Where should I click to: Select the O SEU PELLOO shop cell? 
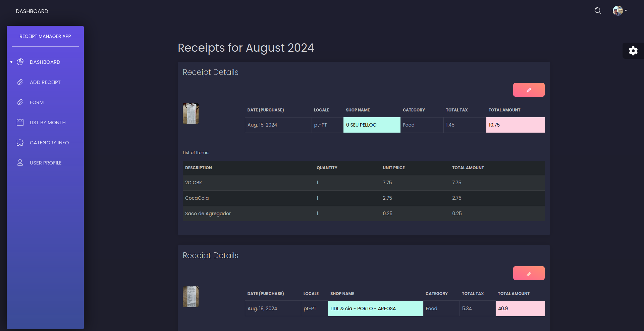coord(372,125)
